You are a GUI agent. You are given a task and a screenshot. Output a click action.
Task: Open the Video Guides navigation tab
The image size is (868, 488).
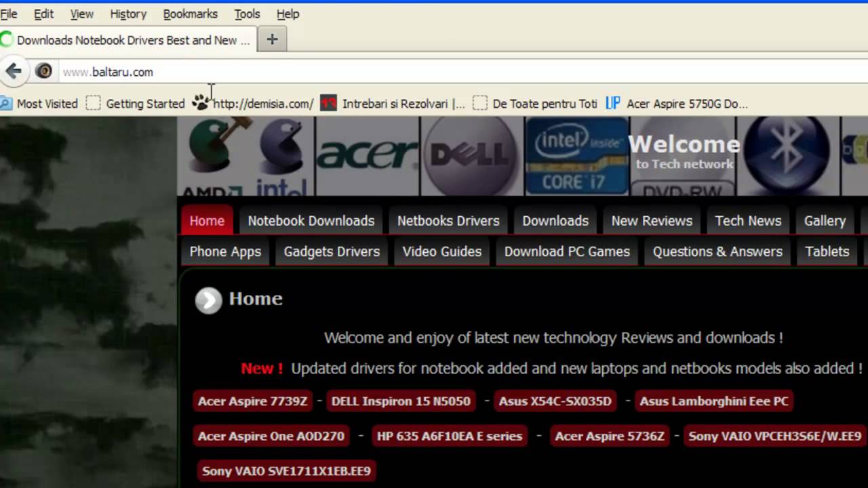point(442,251)
